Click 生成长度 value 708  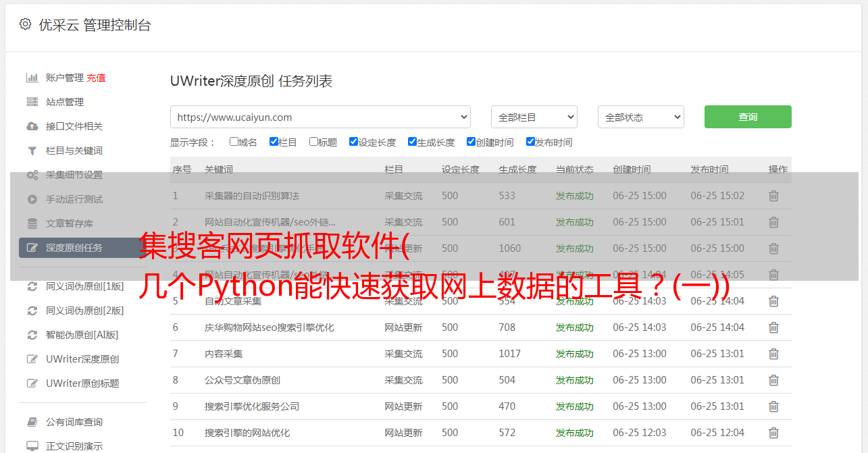coord(507,327)
